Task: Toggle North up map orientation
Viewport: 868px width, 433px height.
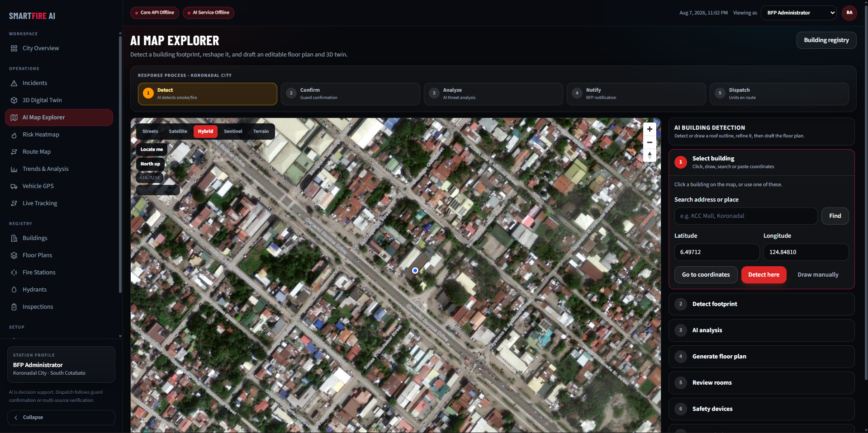Action: pyautogui.click(x=150, y=164)
